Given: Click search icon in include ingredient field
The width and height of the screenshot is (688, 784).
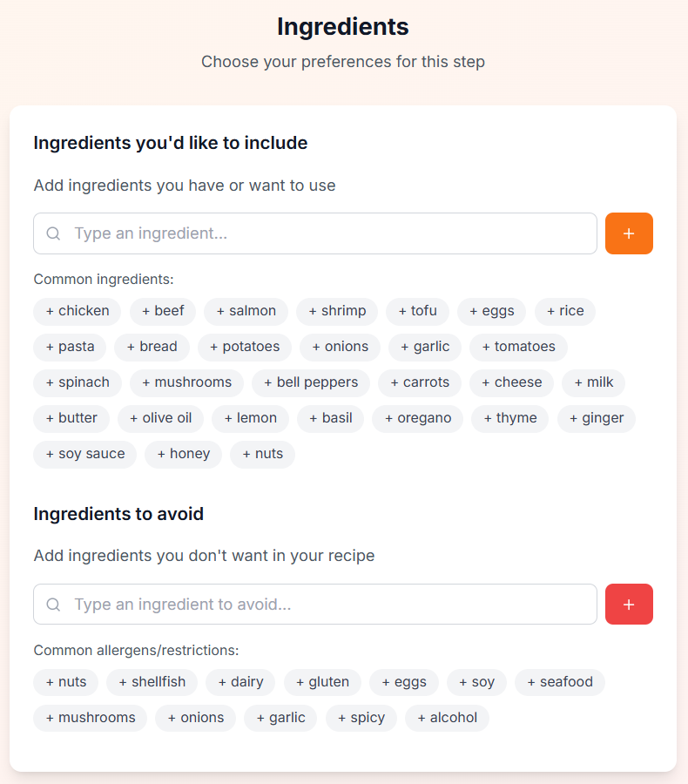Looking at the screenshot, I should coord(53,233).
